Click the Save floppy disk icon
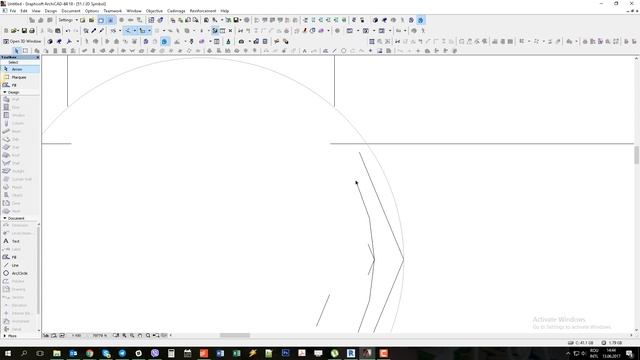This screenshot has height=360, width=640. 24,31
